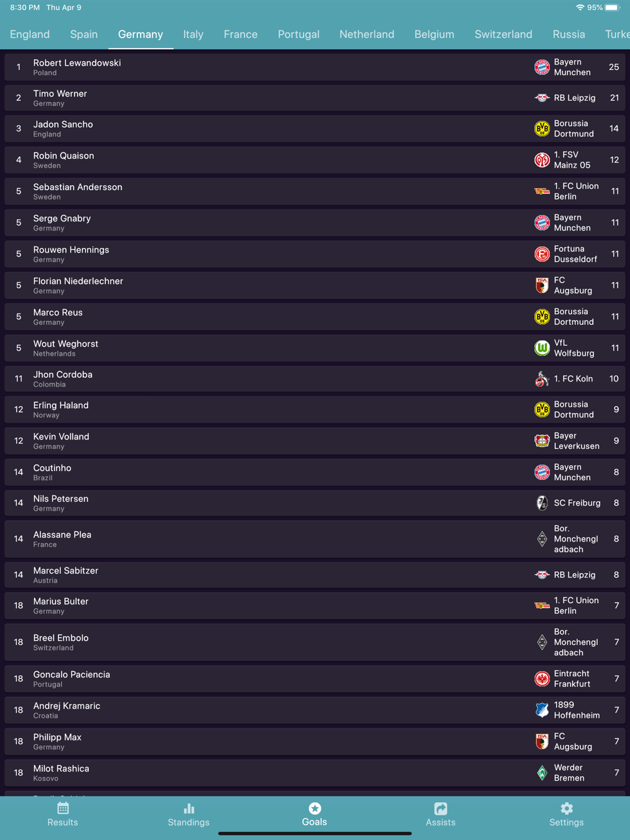Switch to the England league tab
630x840 pixels.
(x=30, y=34)
